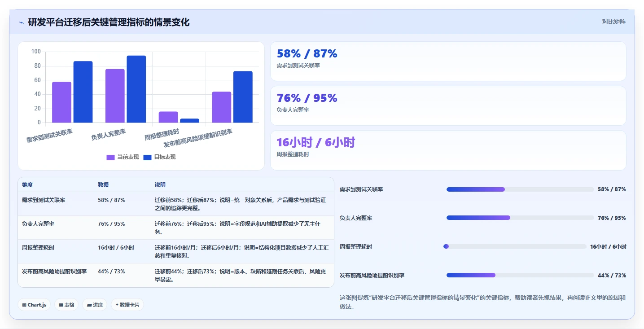Click the summary paragraph starting 这张图提炼
Viewport: 644px width, 329px height.
482,302
